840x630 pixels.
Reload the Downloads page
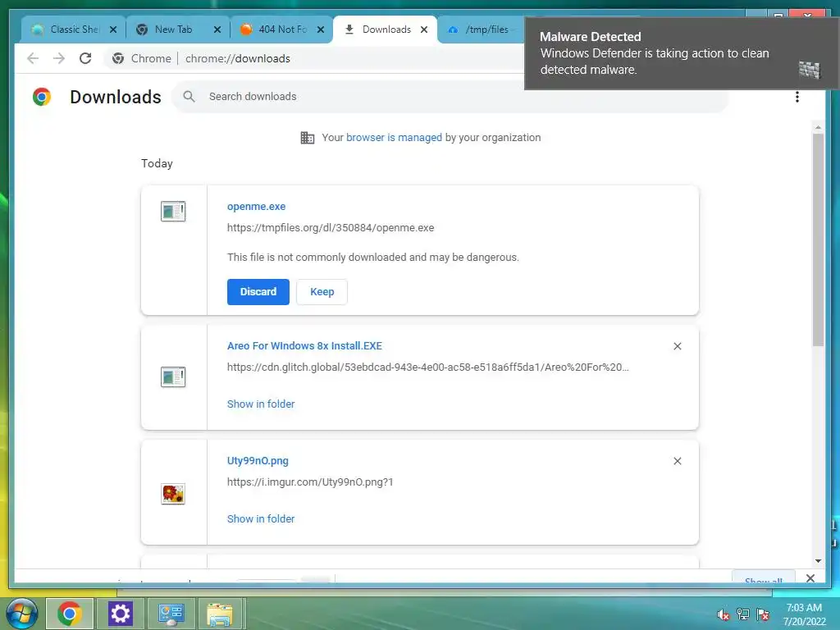pos(85,58)
